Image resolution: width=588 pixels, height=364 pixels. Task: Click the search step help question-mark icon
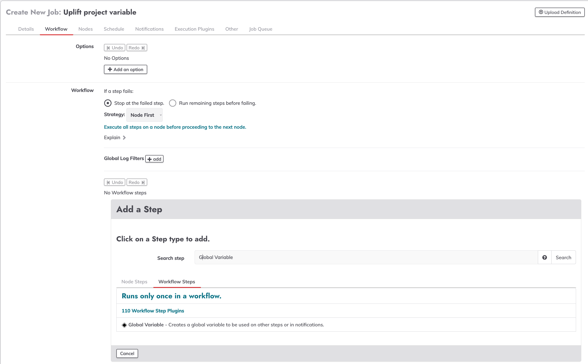545,257
